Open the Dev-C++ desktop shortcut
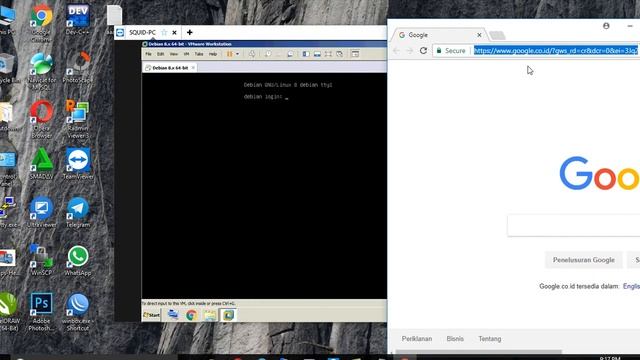Screen dimensions: 640x360 [78, 20]
